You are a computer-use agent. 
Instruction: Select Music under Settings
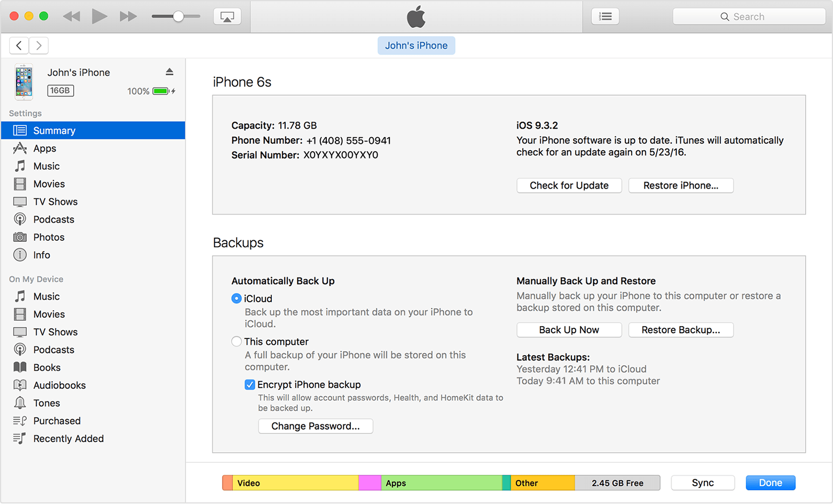[46, 166]
